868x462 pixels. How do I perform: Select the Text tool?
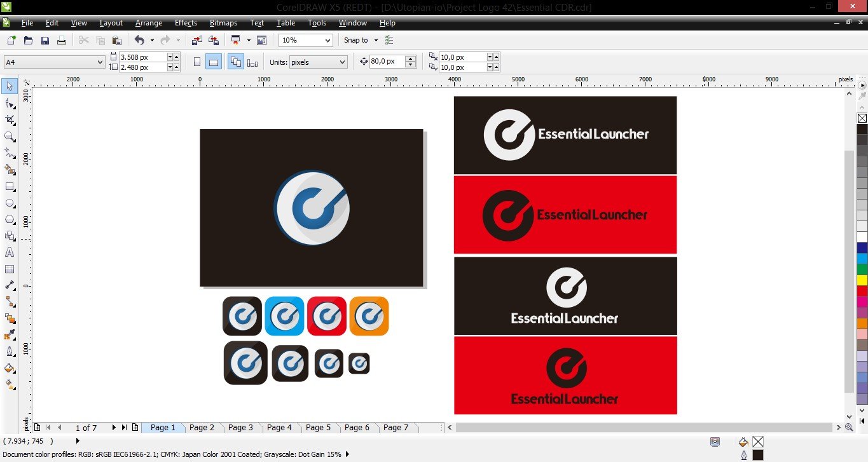[x=10, y=252]
